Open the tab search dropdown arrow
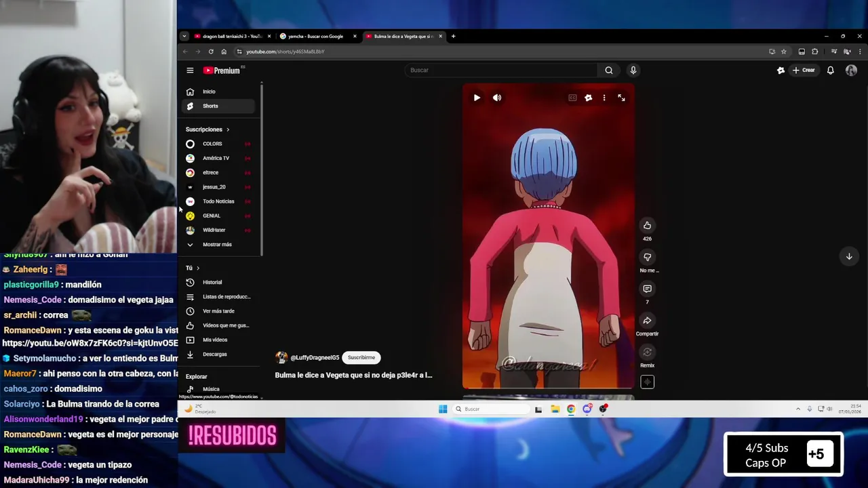868x488 pixels. pos(184,36)
